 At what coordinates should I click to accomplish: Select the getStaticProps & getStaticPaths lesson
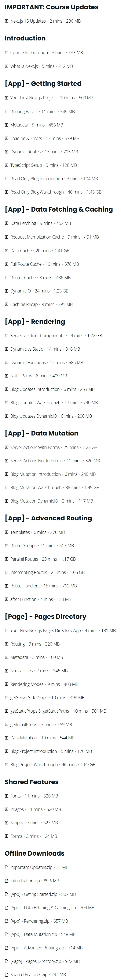coord(55,711)
